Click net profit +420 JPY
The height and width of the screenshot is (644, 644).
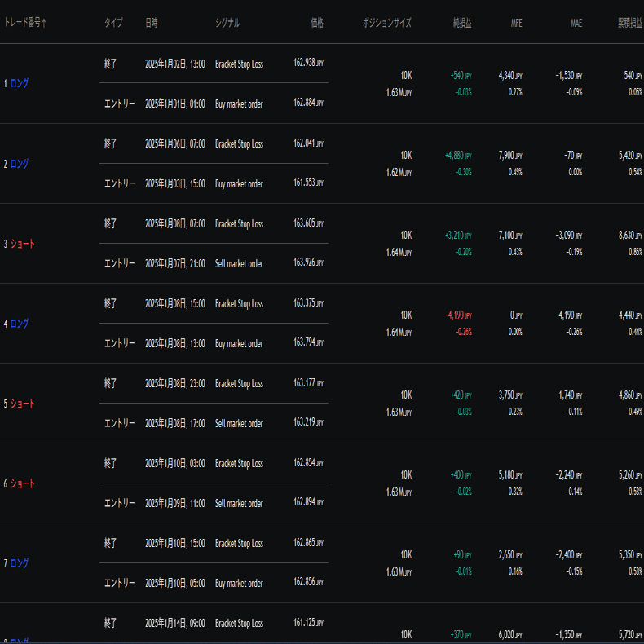pos(461,395)
